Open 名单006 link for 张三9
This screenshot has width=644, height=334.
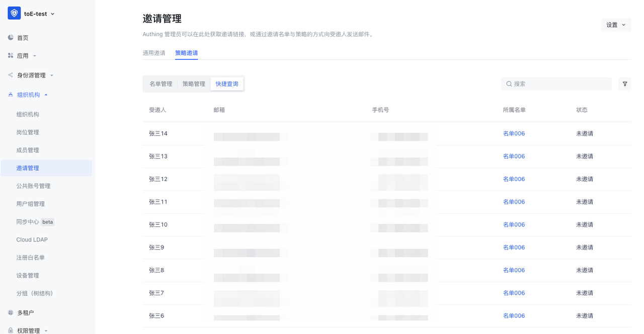pyautogui.click(x=514, y=247)
